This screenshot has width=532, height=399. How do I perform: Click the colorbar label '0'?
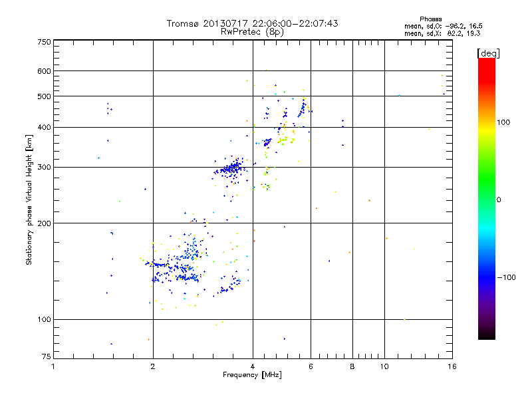(x=499, y=200)
